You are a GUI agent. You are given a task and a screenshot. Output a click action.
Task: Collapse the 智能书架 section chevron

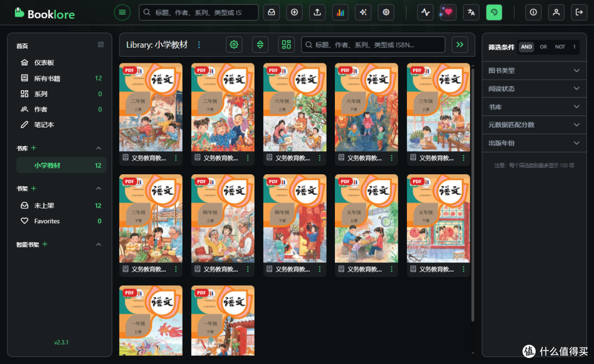coord(98,244)
